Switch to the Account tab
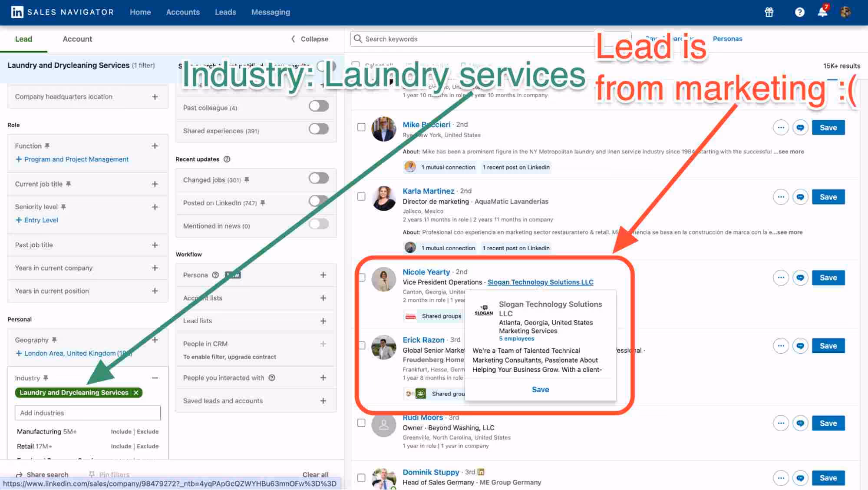Viewport: 868px width, 490px height. tap(77, 39)
